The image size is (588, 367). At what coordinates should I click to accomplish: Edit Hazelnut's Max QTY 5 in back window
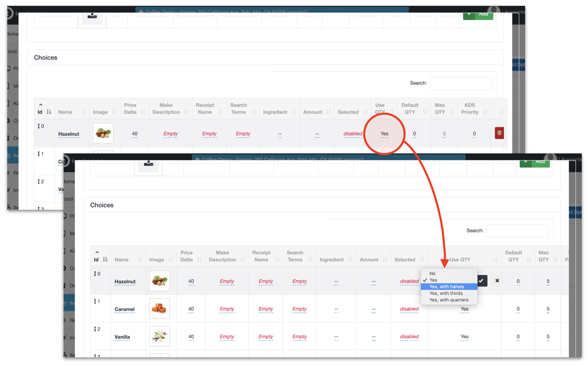[444, 134]
